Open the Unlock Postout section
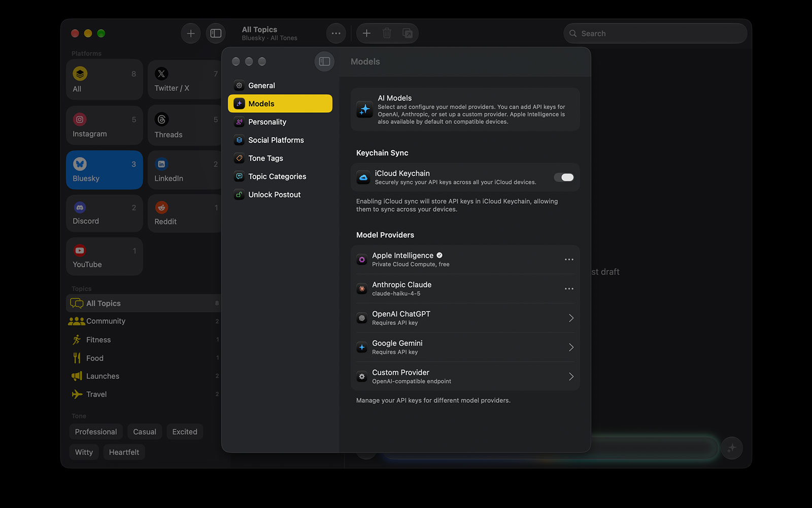This screenshot has height=508, width=812. coord(280,195)
